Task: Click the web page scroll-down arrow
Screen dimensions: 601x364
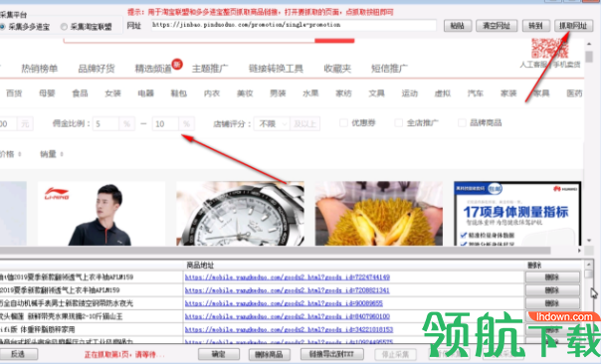Action: tap(589, 241)
